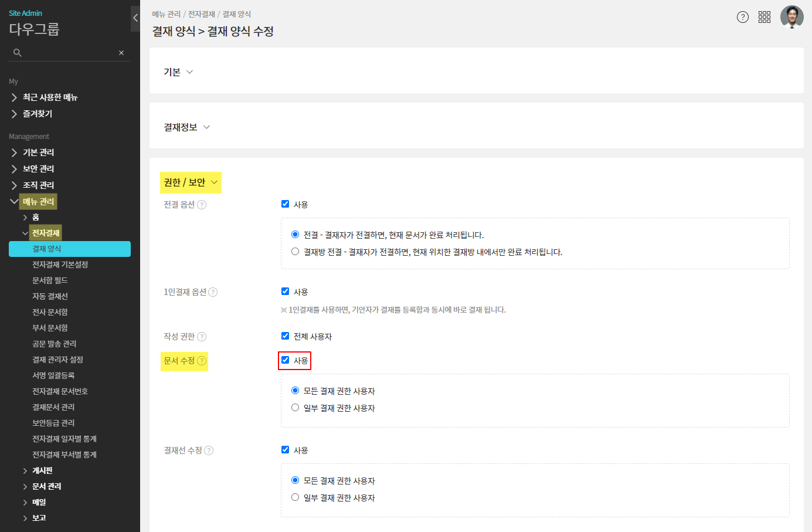Expand the 기본 section

point(178,72)
